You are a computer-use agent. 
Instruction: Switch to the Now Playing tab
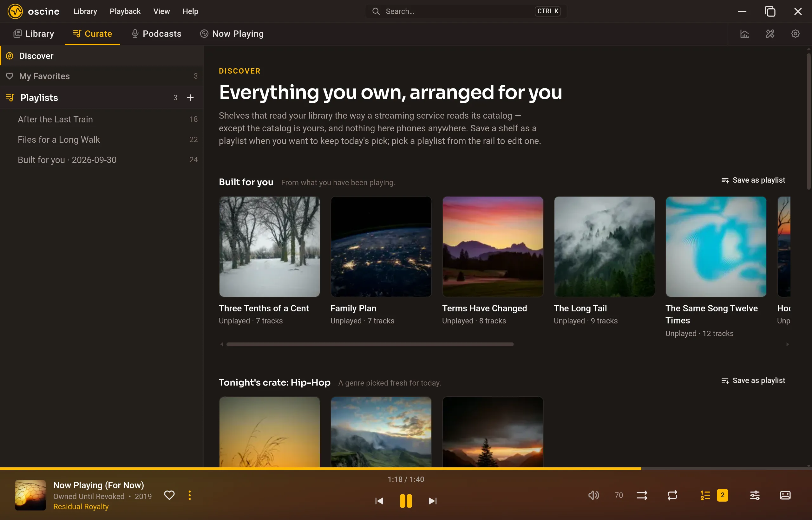(x=232, y=34)
